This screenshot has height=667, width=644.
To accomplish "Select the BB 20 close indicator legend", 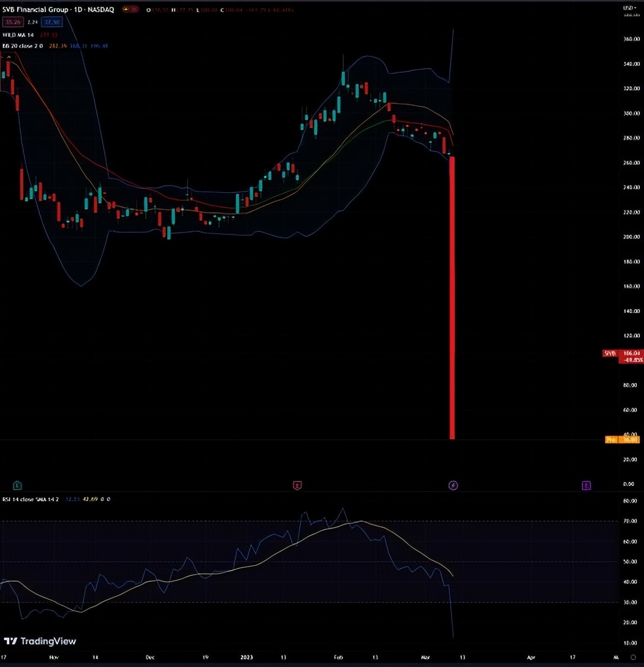I will click(x=22, y=46).
